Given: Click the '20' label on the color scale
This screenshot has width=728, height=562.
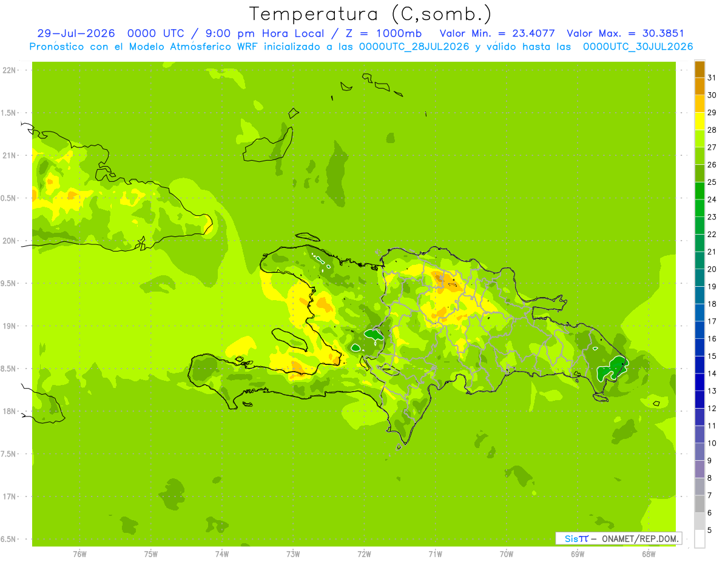Looking at the screenshot, I should (712, 269).
